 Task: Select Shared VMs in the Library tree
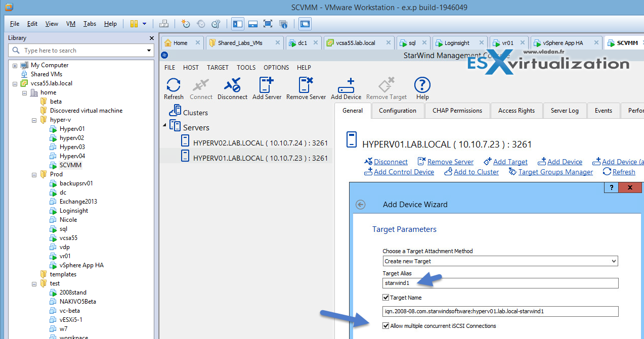pyautogui.click(x=47, y=74)
